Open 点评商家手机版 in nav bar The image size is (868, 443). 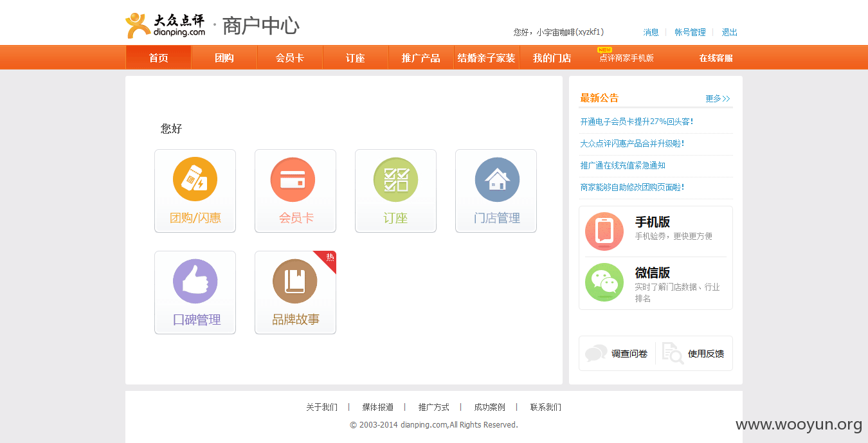(x=627, y=58)
